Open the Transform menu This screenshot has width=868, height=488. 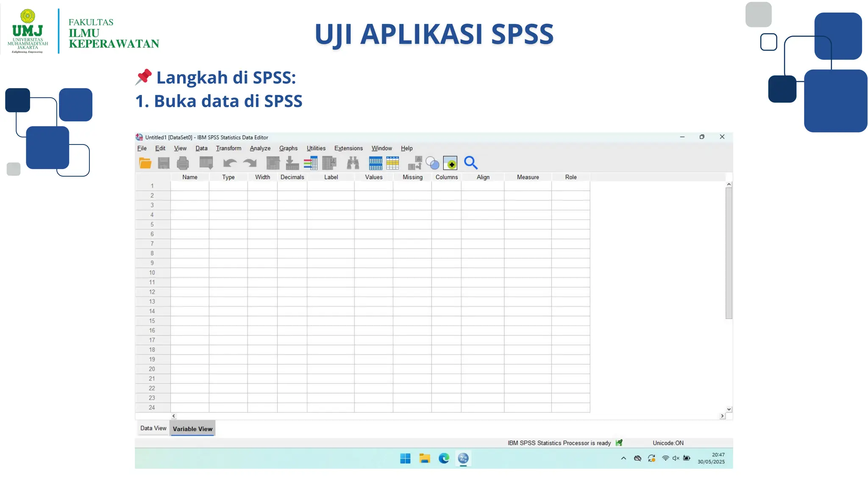(228, 148)
